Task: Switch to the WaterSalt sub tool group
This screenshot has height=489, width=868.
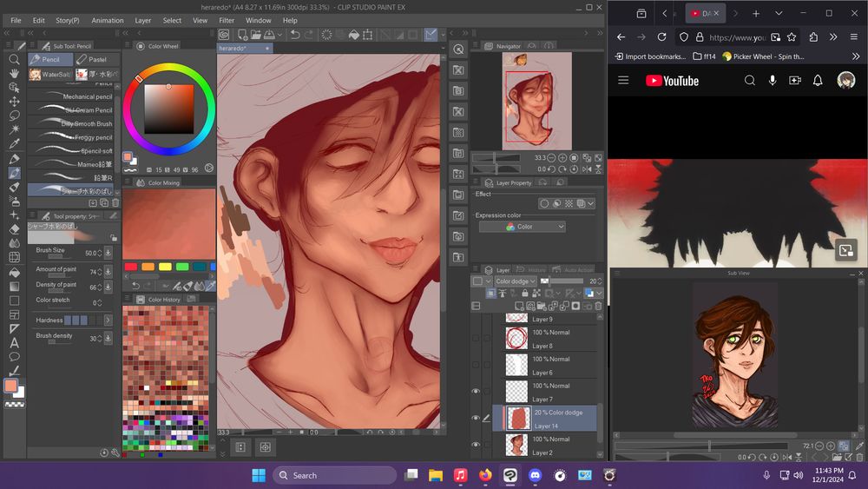Action: click(50, 74)
